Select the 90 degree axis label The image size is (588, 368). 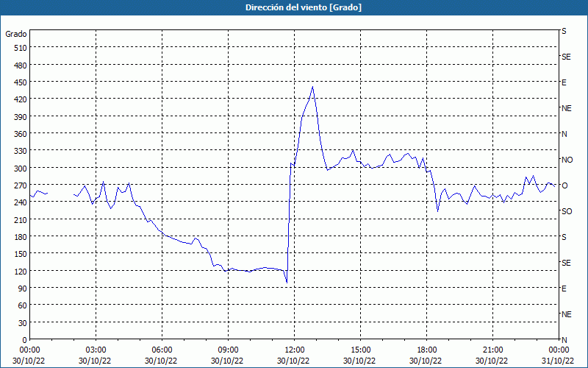pyautogui.click(x=23, y=289)
